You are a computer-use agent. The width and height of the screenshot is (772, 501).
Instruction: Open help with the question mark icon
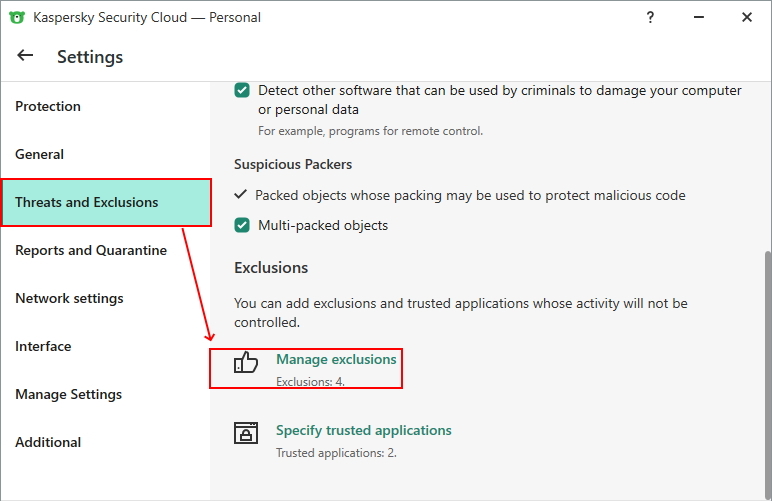coord(650,17)
